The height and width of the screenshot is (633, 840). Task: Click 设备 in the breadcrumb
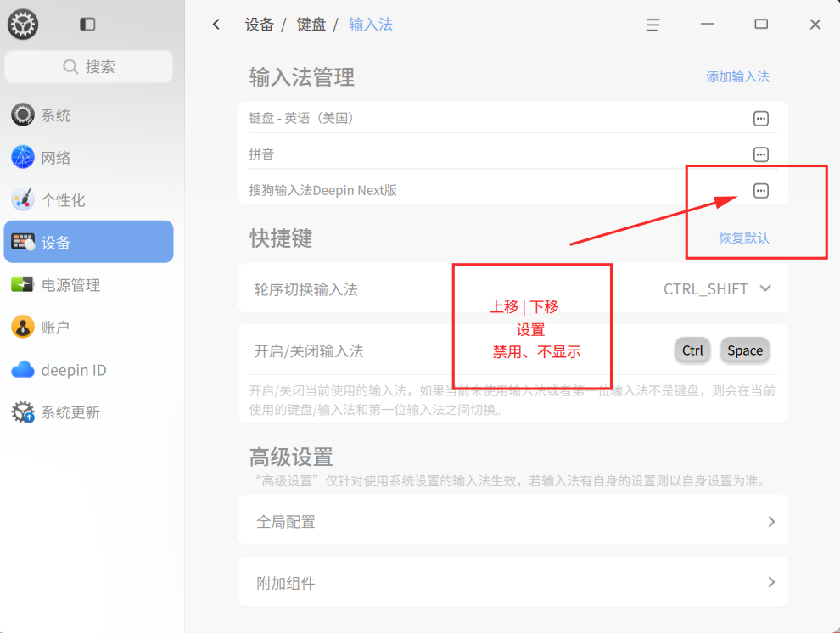[x=260, y=25]
